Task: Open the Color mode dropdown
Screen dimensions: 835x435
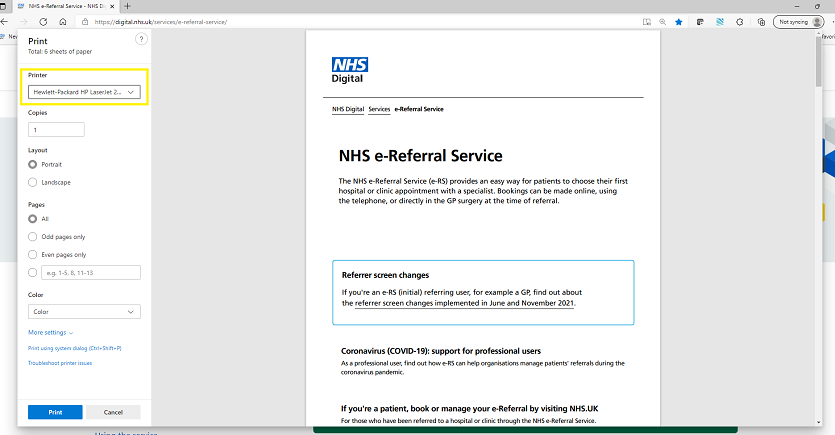Action: pyautogui.click(x=84, y=311)
